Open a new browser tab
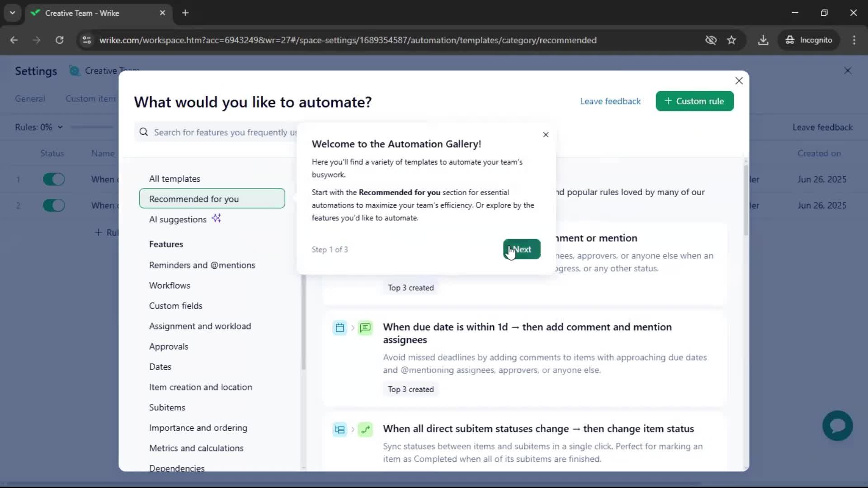Viewport: 868px width, 488px height. 185,13
